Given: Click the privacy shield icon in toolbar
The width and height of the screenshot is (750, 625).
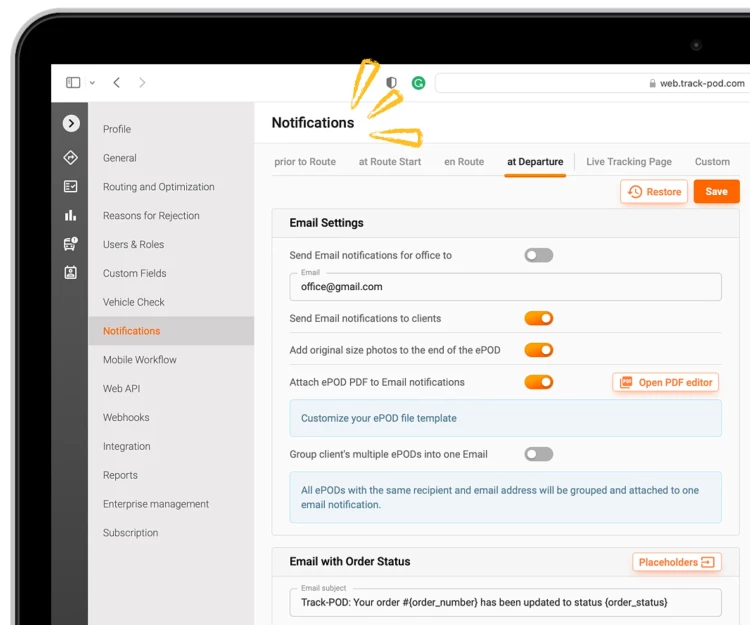Looking at the screenshot, I should [391, 83].
